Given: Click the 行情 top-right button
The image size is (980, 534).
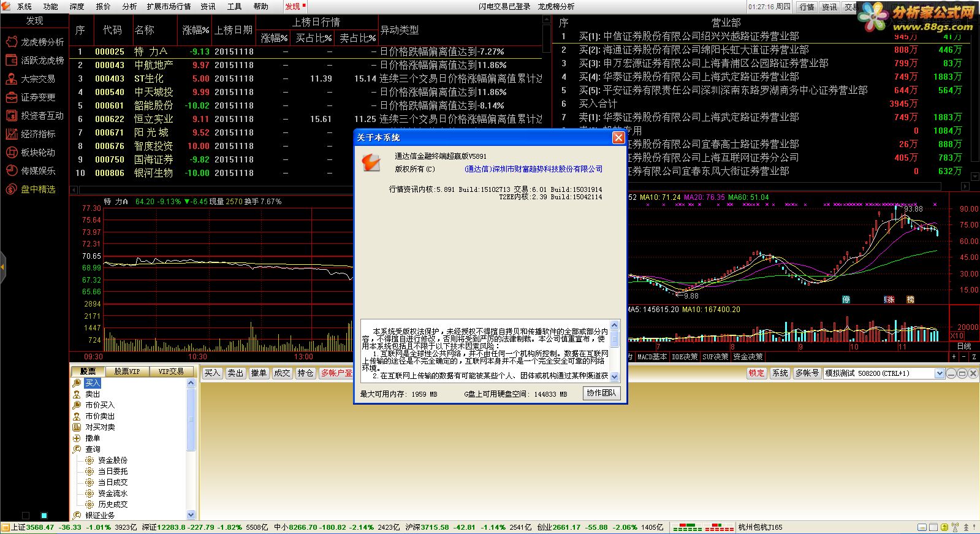Looking at the screenshot, I should [x=807, y=7].
